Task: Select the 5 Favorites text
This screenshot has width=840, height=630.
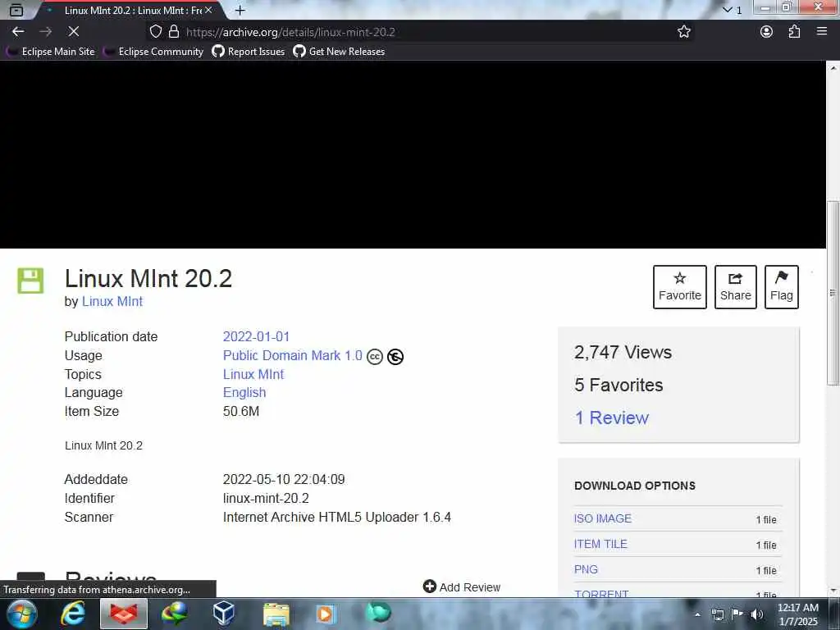Action: click(619, 385)
